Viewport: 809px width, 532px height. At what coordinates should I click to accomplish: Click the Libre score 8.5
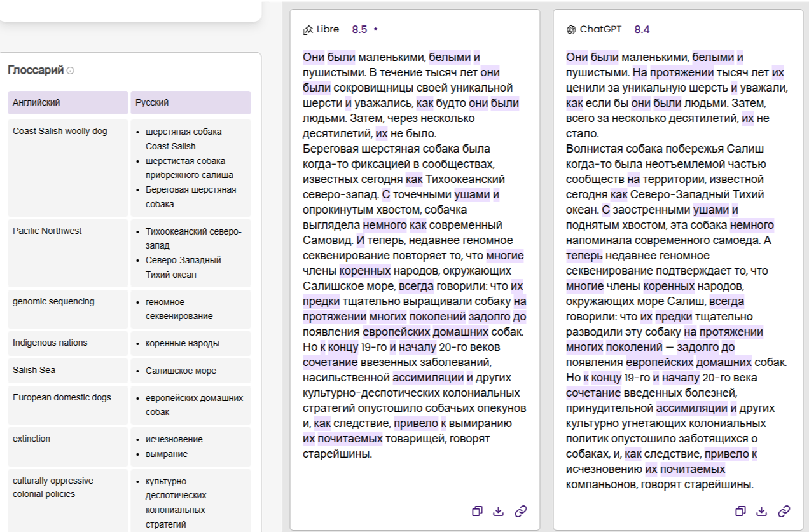[359, 29]
